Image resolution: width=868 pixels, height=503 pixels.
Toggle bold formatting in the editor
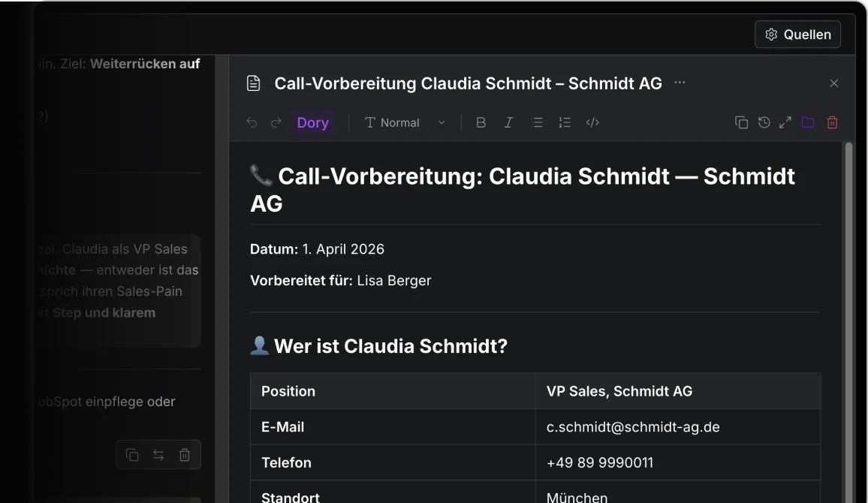pos(481,123)
